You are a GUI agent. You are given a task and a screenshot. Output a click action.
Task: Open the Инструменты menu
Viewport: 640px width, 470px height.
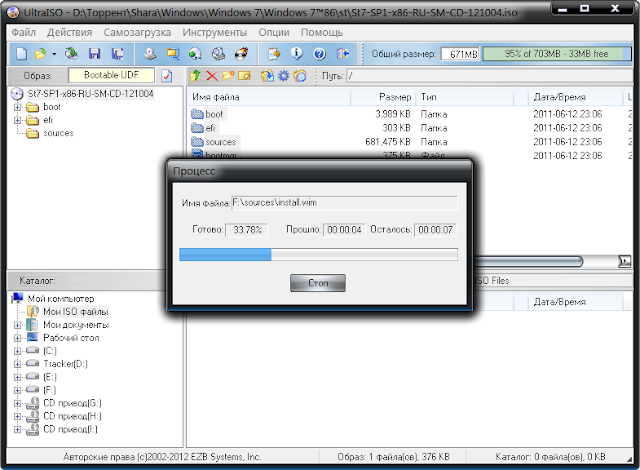tap(215, 32)
